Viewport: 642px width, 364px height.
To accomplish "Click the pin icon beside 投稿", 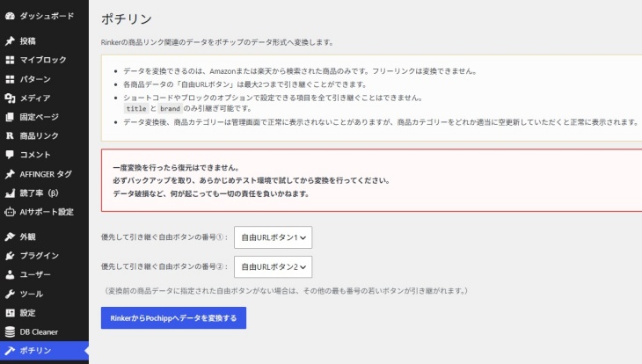I will point(10,41).
